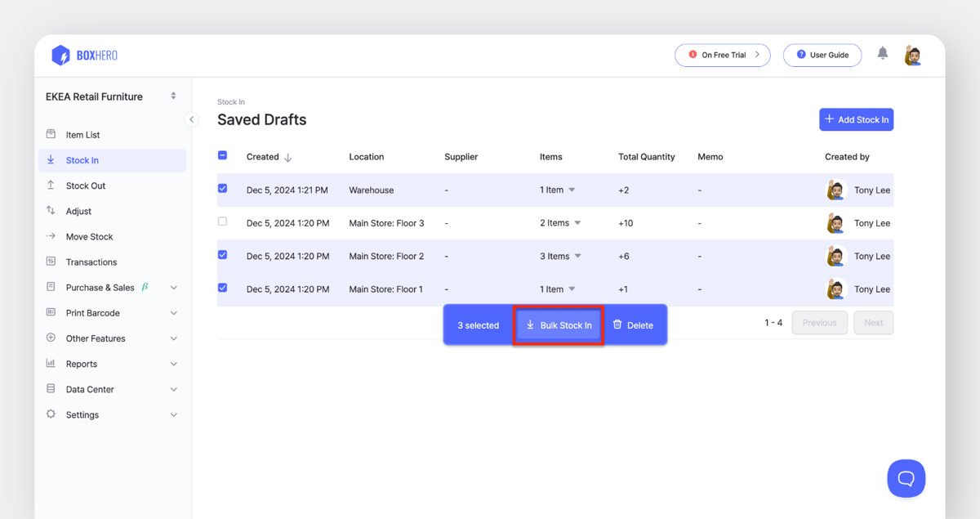Open Move Stock from the sidebar
This screenshot has width=980, height=519.
86,236
